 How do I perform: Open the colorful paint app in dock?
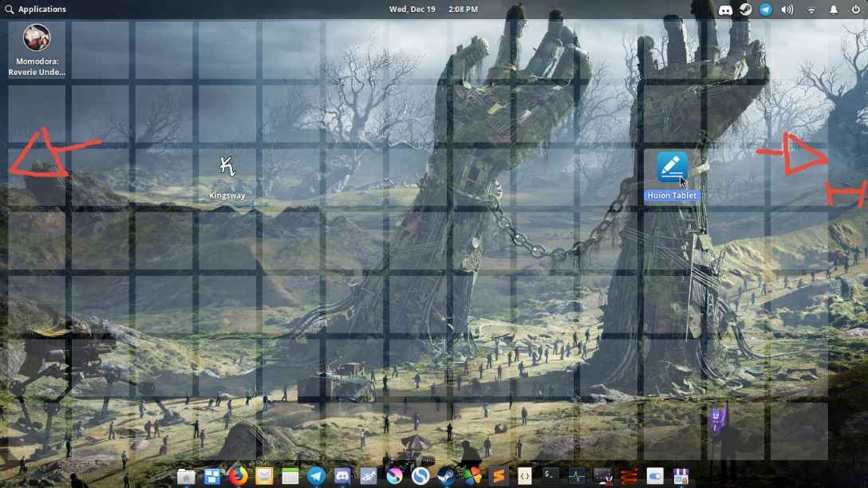pos(394,476)
